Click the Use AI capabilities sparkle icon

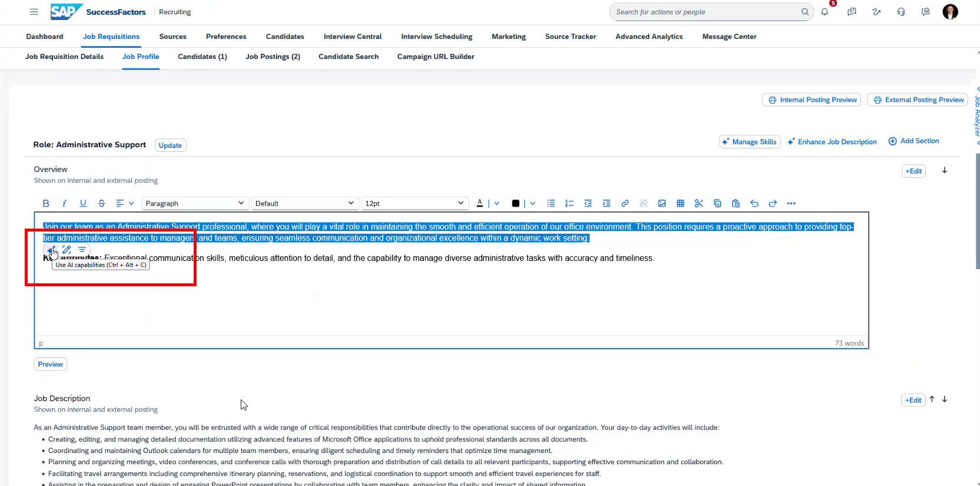pos(51,250)
